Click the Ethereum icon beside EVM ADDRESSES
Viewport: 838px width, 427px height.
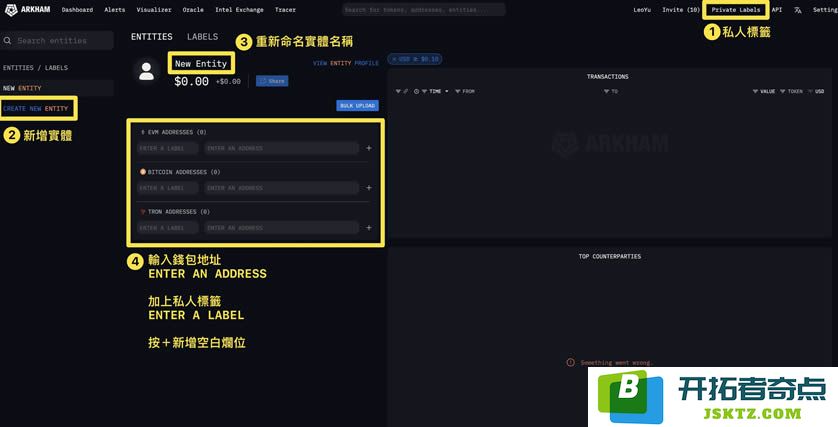click(x=143, y=132)
